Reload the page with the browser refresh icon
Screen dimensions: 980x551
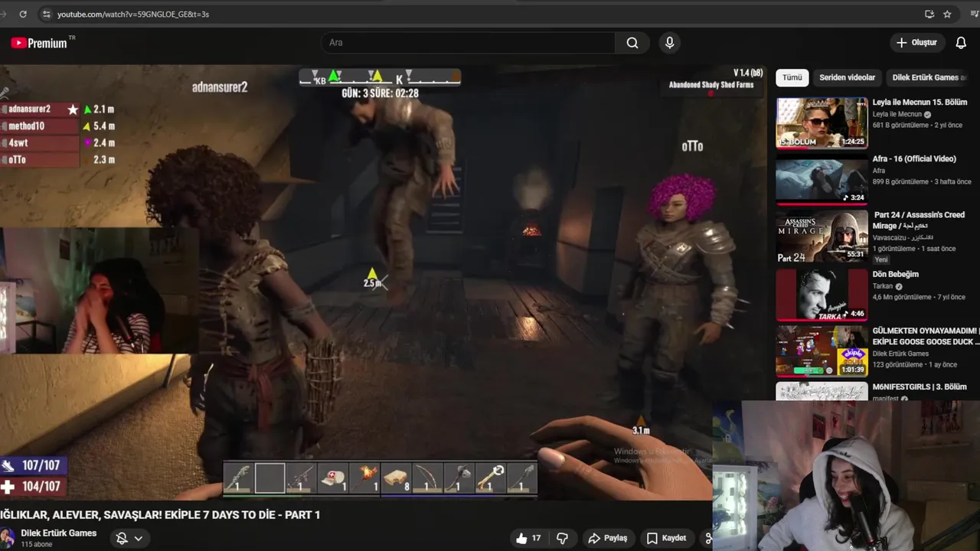pyautogui.click(x=23, y=14)
